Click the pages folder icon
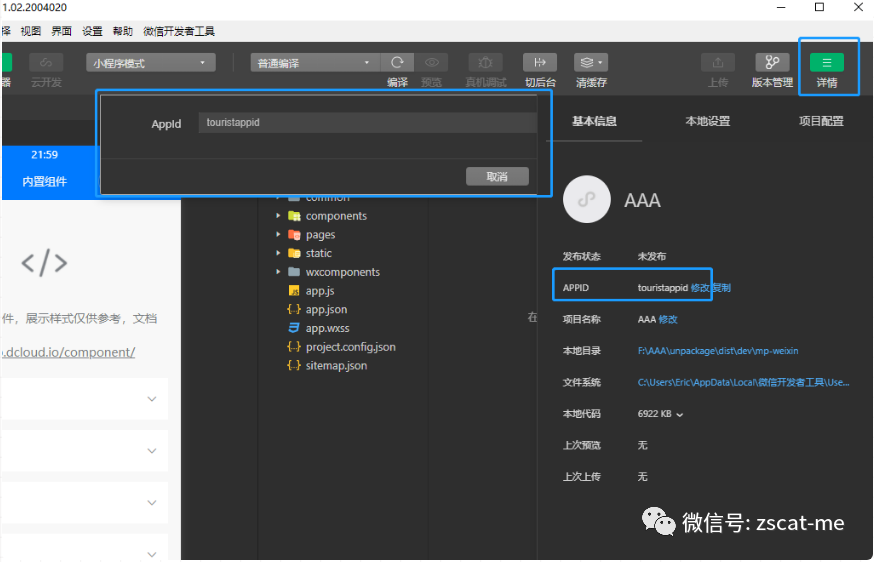The width and height of the screenshot is (874, 562). click(294, 235)
